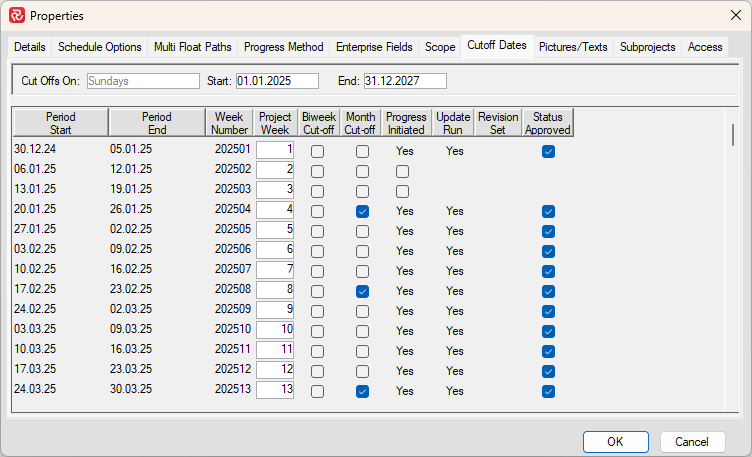The image size is (752, 457).
Task: Uncheck Month Cut-off for week 202504
Action: click(362, 211)
